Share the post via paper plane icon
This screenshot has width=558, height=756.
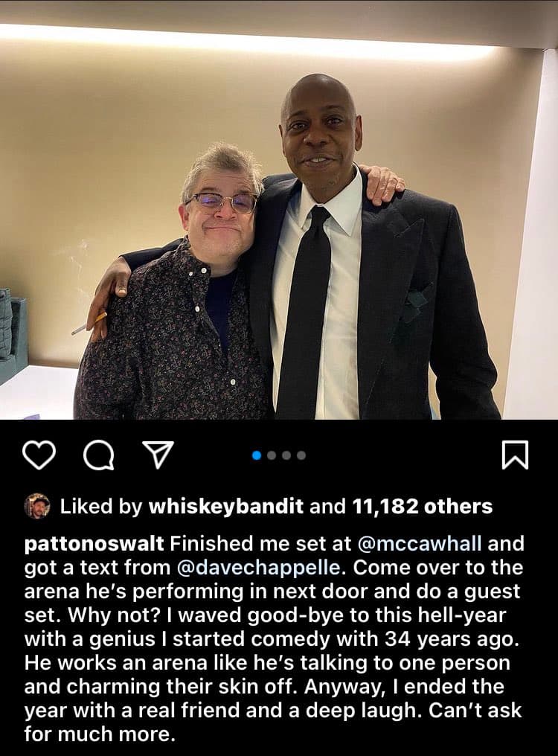point(158,455)
